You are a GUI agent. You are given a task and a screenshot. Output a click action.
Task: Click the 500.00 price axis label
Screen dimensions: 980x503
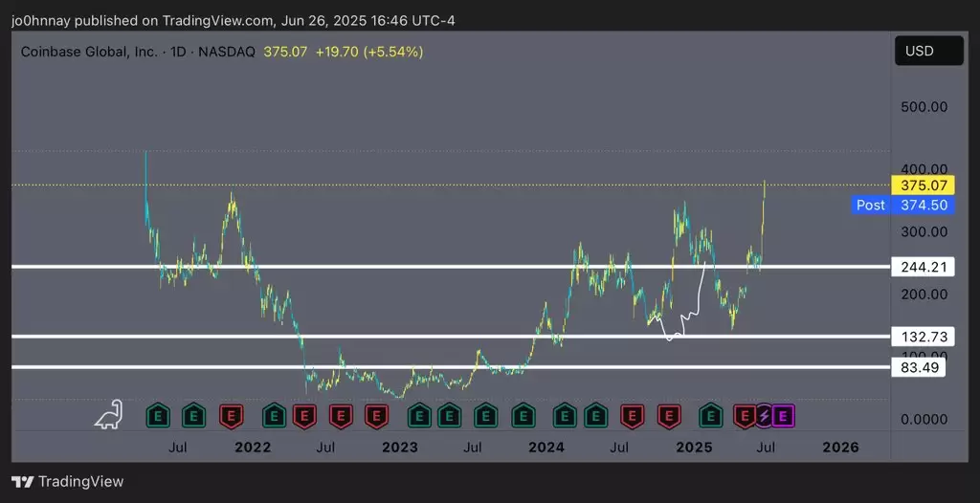(x=924, y=107)
